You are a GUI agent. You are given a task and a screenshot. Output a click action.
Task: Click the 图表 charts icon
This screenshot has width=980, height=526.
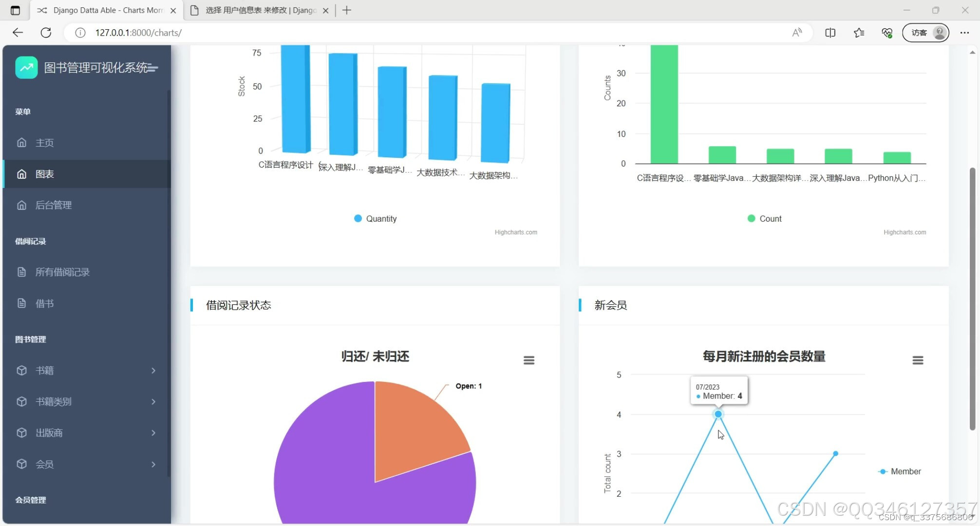[22, 174]
